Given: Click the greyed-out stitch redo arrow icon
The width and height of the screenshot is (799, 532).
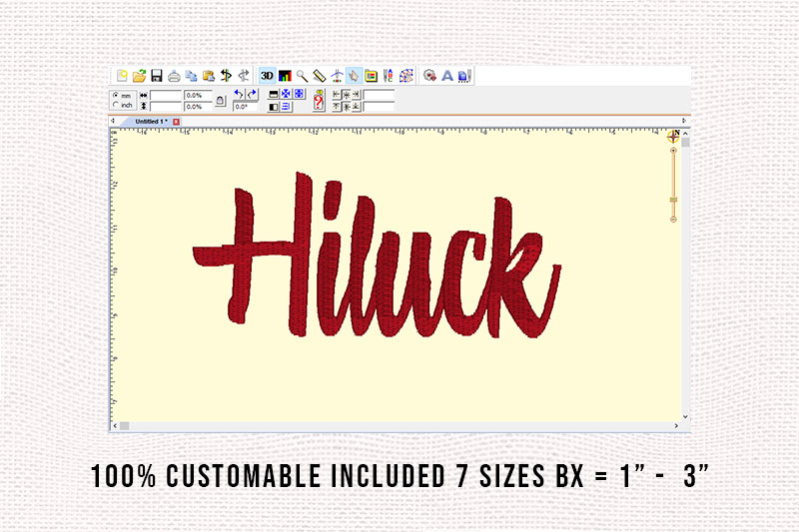Looking at the screenshot, I should coord(244,76).
